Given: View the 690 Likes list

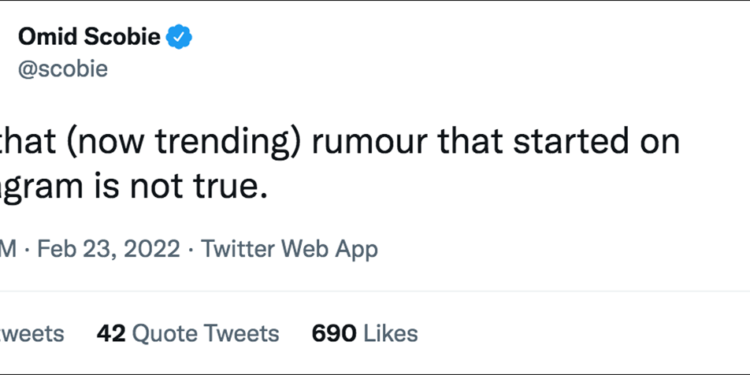Looking at the screenshot, I should click(365, 333).
